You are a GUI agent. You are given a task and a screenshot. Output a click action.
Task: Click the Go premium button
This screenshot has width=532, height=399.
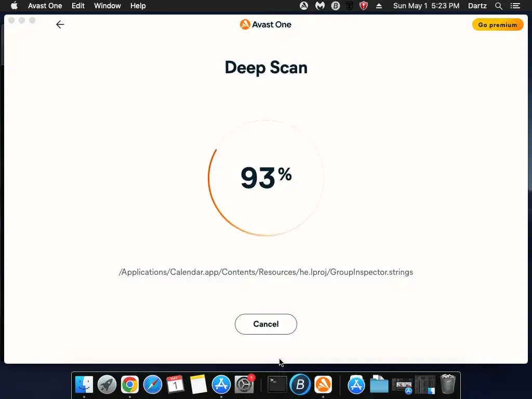497,25
